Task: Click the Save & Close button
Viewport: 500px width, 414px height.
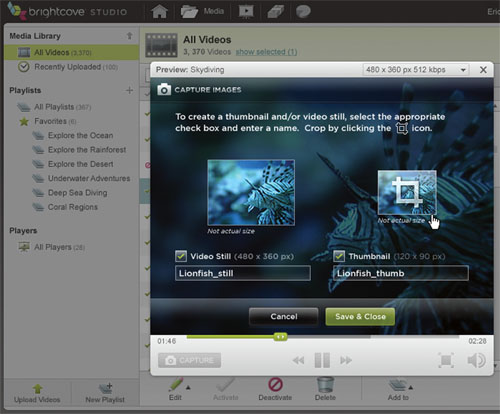Action: (x=360, y=316)
